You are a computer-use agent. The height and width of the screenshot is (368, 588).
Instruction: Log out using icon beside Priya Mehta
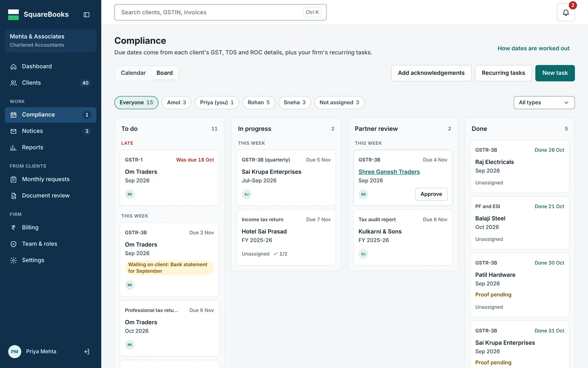coord(87,352)
